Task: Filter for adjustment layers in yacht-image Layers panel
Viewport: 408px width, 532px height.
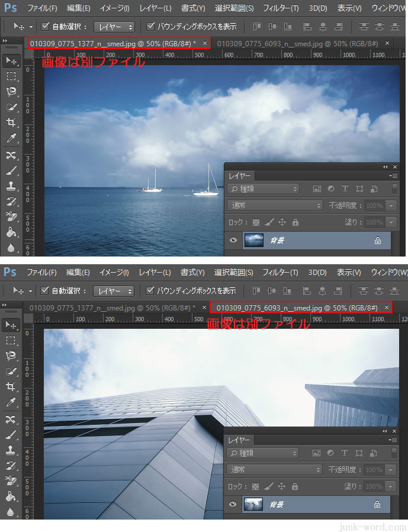Action: click(331, 188)
